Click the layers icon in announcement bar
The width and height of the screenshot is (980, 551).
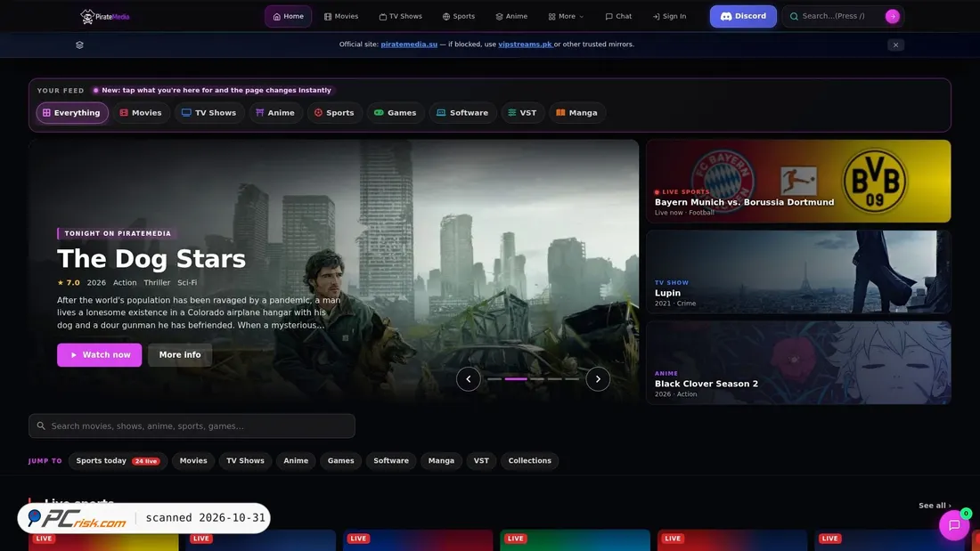tap(79, 45)
